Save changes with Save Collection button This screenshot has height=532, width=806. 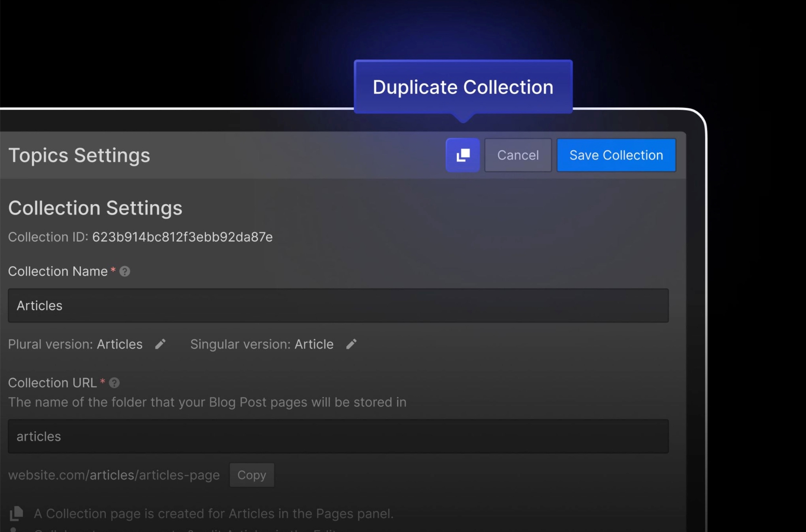tap(616, 155)
